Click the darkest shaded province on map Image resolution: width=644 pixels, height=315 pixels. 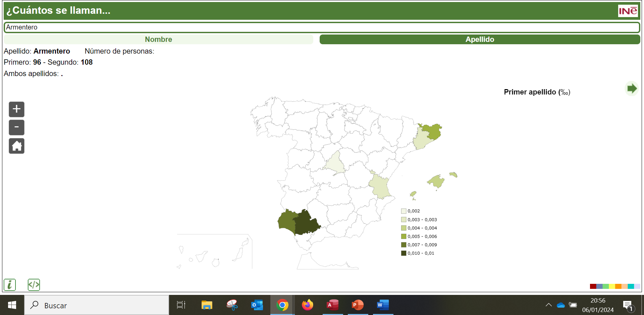point(305,223)
